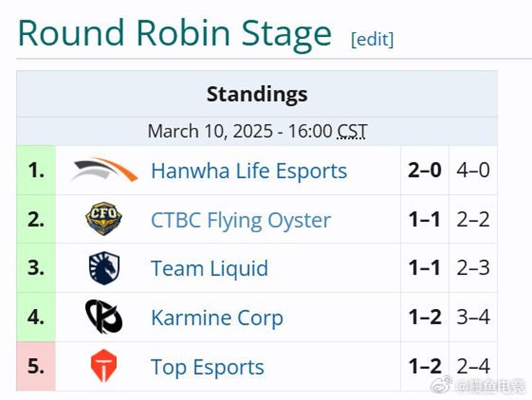Click the CTBC Flying Oyster logo
Viewport: 532px width, 400px height.
click(104, 220)
